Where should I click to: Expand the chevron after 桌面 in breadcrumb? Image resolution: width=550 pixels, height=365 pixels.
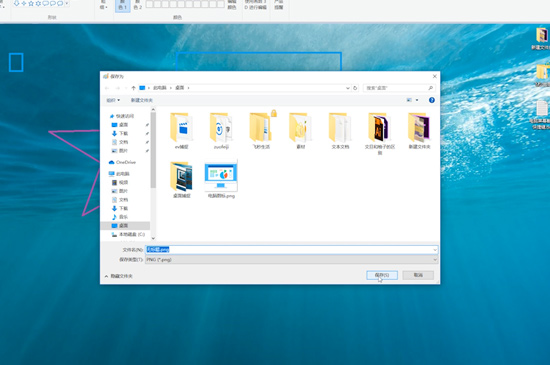[x=188, y=88]
